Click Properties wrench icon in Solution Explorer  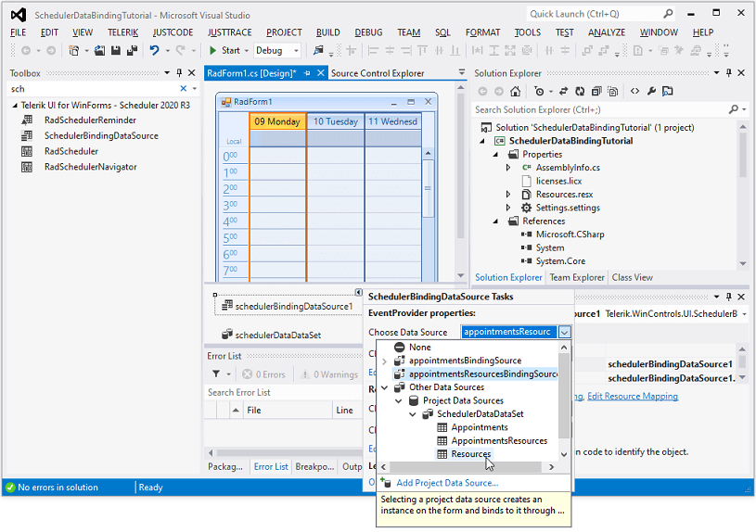pyautogui.click(x=651, y=91)
